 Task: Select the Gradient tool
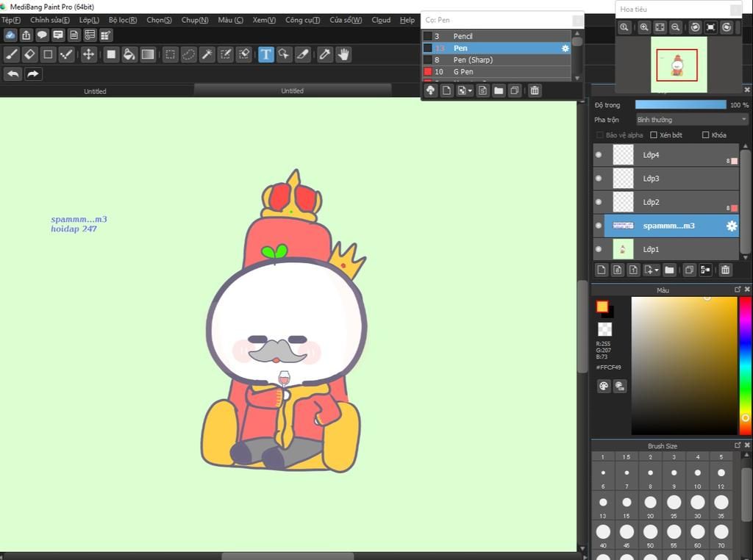click(x=148, y=54)
